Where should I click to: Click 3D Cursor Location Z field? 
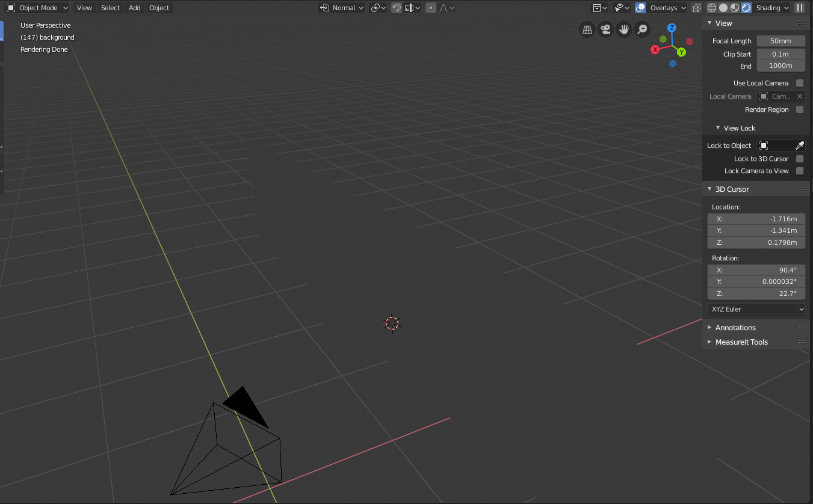(756, 242)
